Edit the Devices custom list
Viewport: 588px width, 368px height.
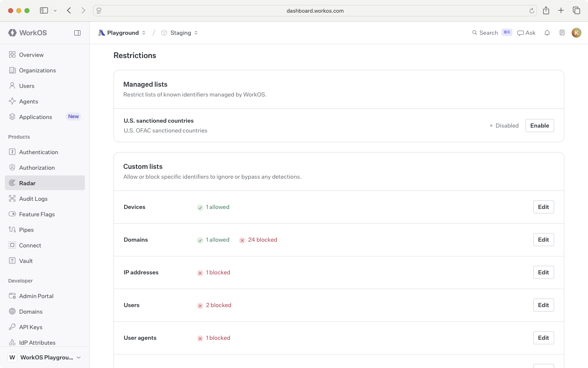(543, 207)
